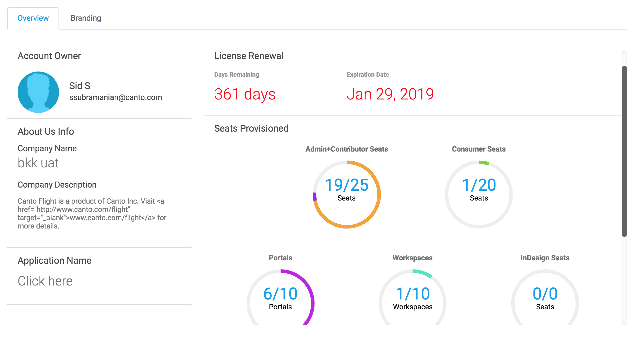Click the Admin+Contributor 19/25 seats gauge
Image resolution: width=644 pixels, height=343 pixels.
(347, 194)
